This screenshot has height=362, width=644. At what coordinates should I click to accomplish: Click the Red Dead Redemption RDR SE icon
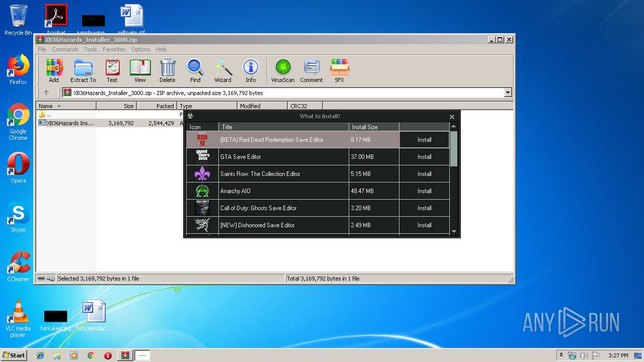click(202, 139)
